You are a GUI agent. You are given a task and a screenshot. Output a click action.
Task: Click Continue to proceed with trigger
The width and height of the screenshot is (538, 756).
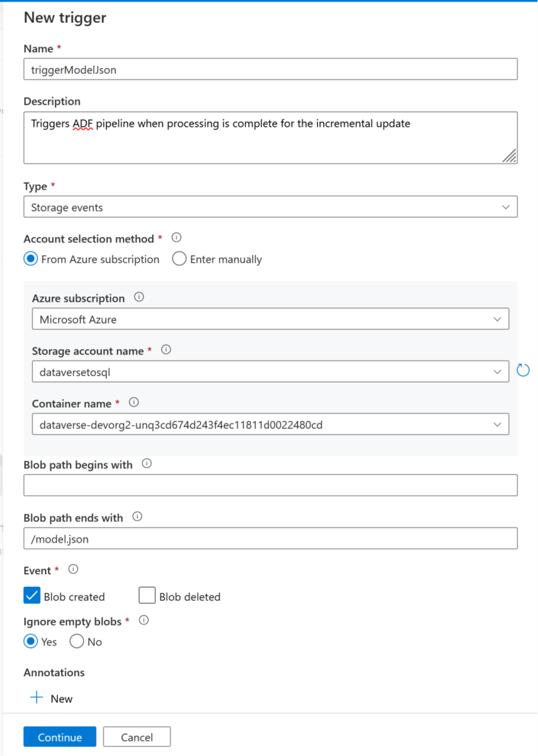[60, 737]
